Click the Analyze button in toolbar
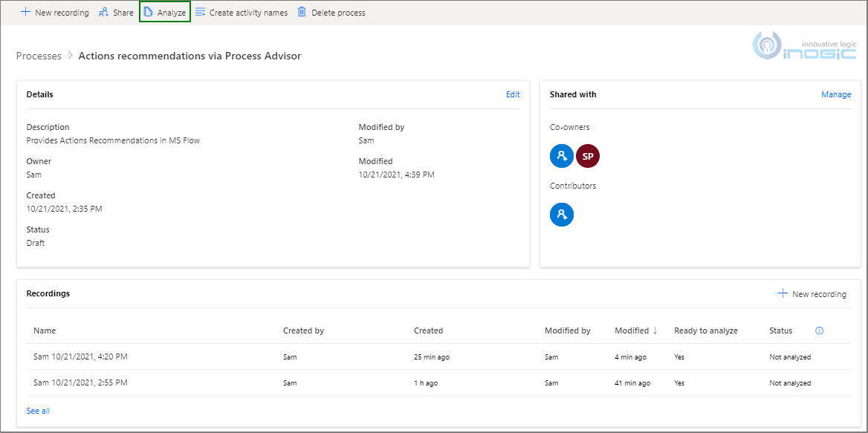The width and height of the screenshot is (868, 433). pos(165,13)
